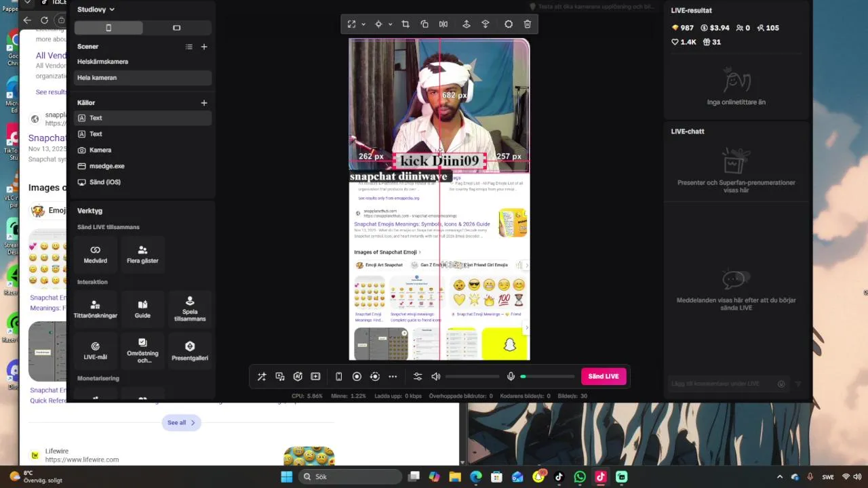The width and height of the screenshot is (868, 488).
Task: Switch to landscape layout mode
Action: coord(177,28)
